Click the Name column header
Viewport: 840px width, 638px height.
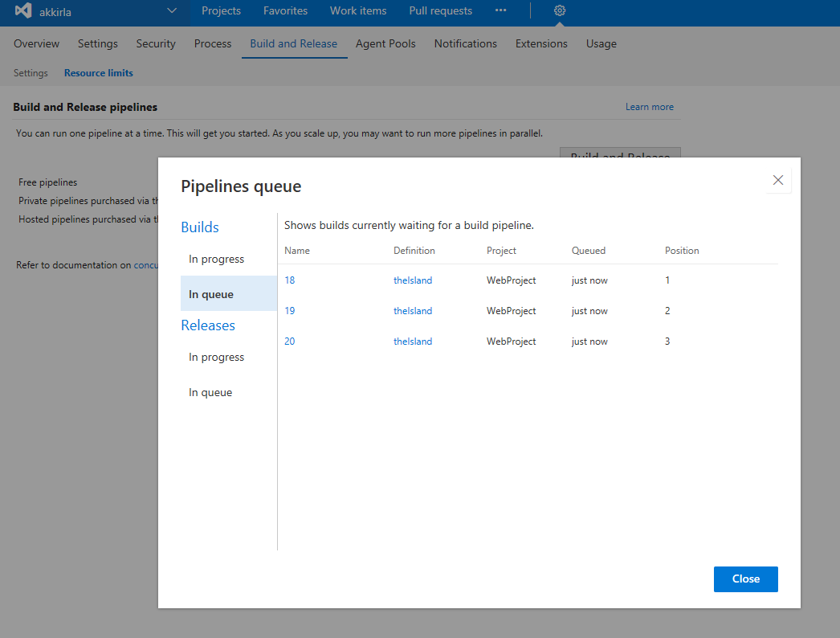coord(297,251)
